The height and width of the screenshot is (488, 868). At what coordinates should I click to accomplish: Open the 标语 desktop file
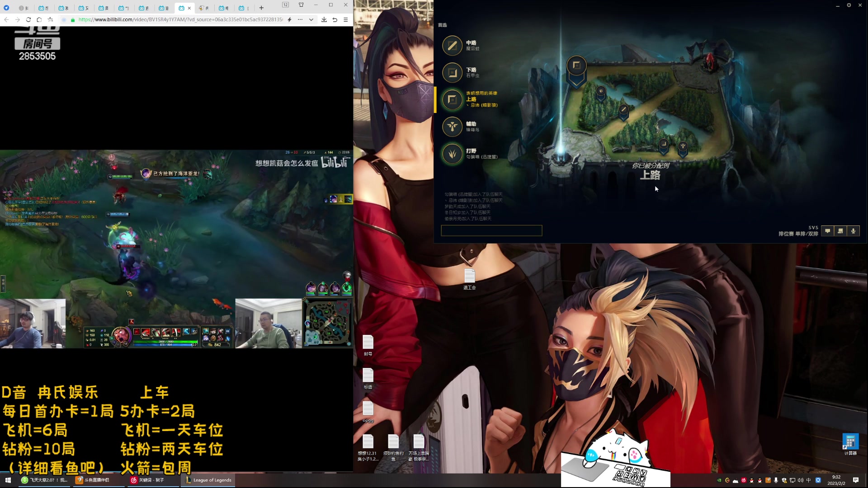368,379
